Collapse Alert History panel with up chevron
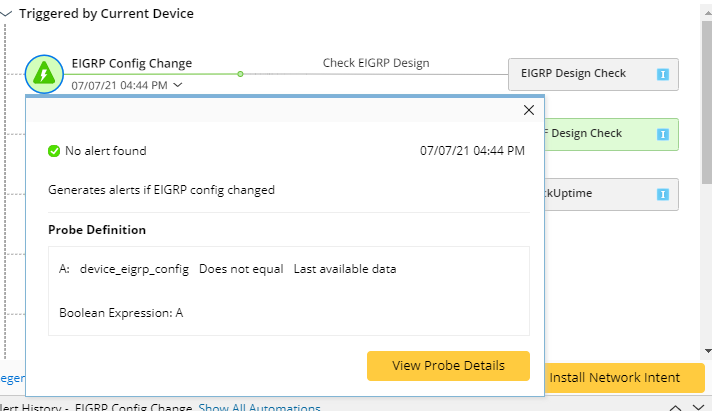The height and width of the screenshot is (411, 712). coord(676,408)
